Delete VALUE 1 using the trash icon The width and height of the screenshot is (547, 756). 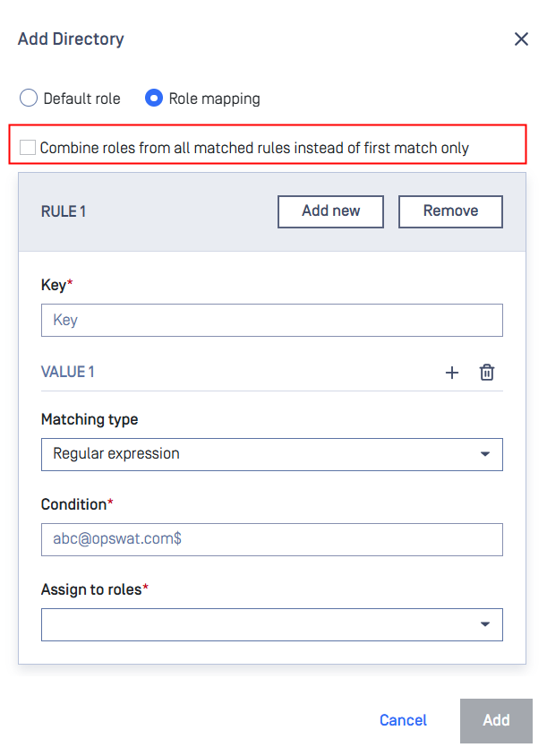[x=487, y=373]
